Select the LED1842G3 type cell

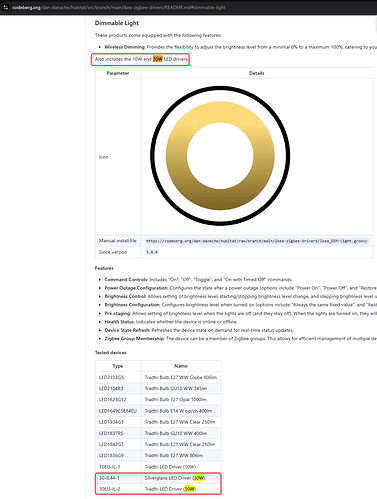118,444
